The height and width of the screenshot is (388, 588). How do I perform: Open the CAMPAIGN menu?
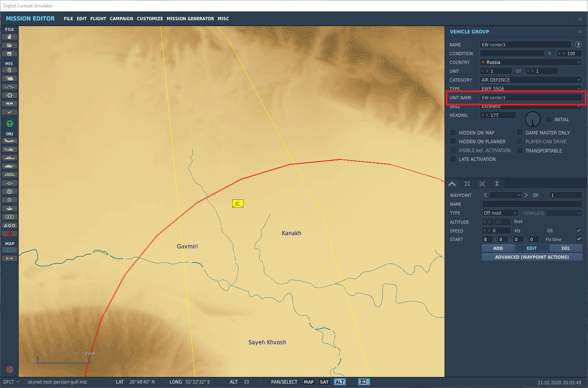[121, 19]
